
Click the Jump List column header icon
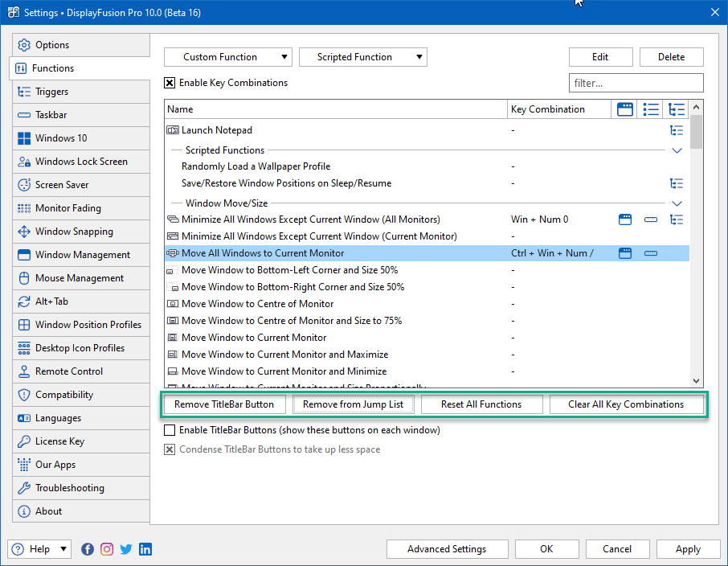pyautogui.click(x=651, y=109)
